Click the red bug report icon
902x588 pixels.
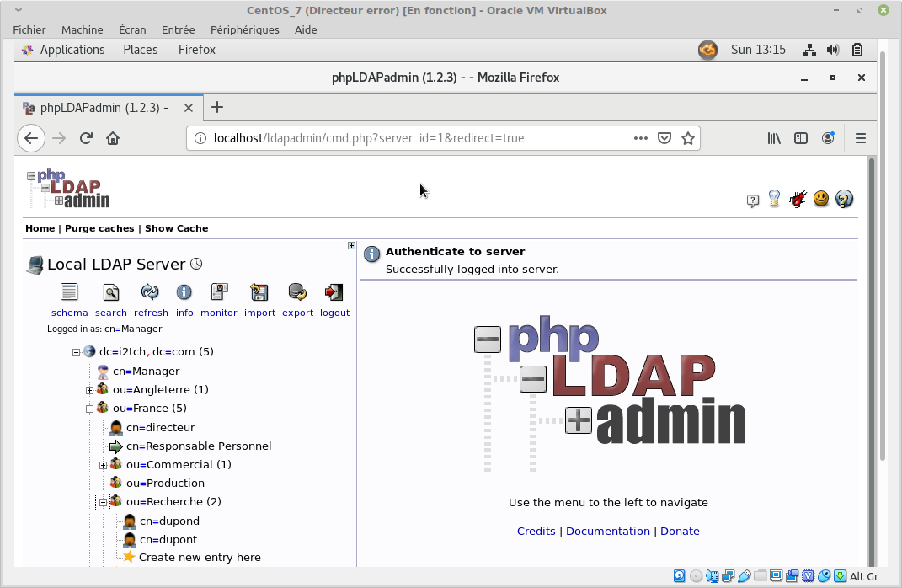coord(798,199)
